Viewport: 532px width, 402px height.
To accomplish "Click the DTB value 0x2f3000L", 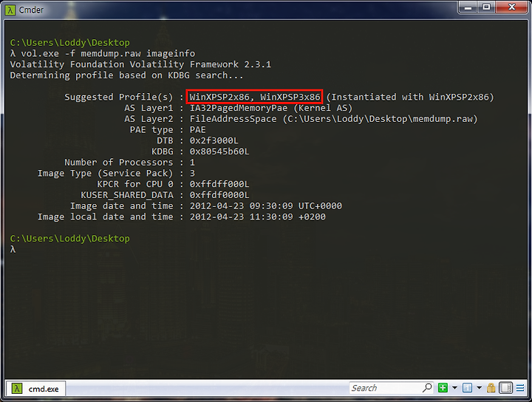I will 214,140.
